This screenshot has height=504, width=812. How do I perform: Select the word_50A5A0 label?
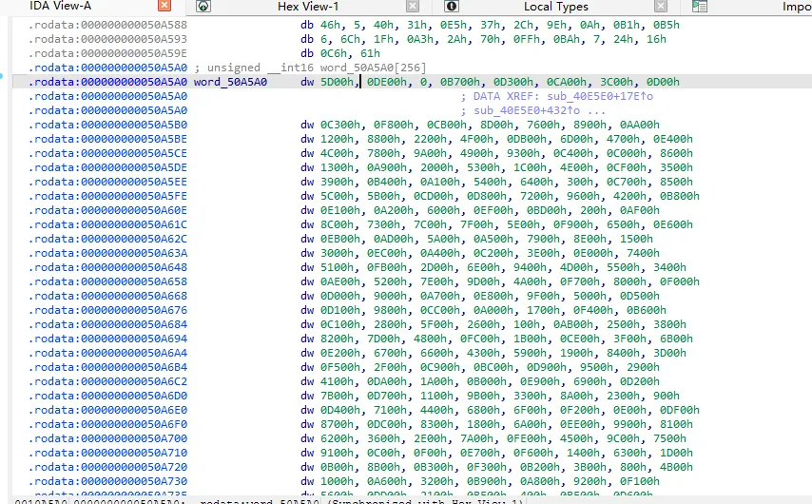[x=230, y=82]
